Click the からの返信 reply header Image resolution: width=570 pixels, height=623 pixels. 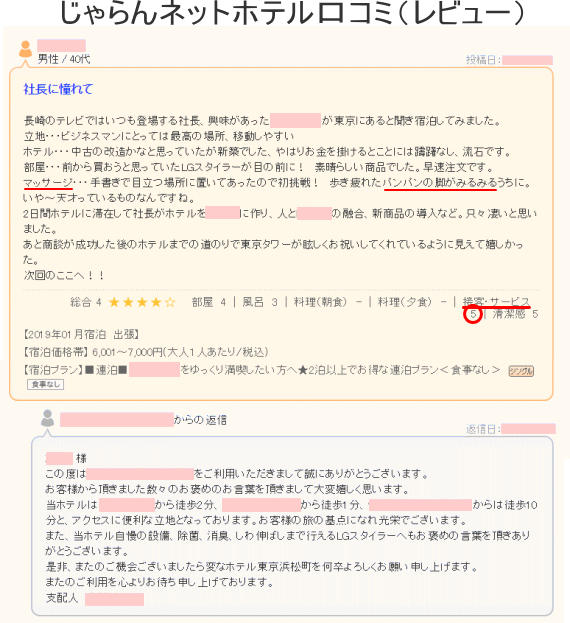(200, 420)
